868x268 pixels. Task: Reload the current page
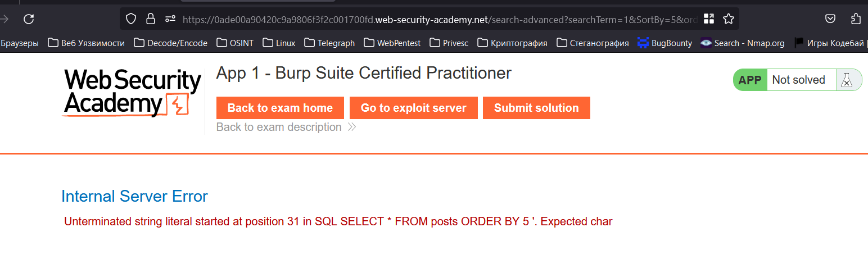29,19
